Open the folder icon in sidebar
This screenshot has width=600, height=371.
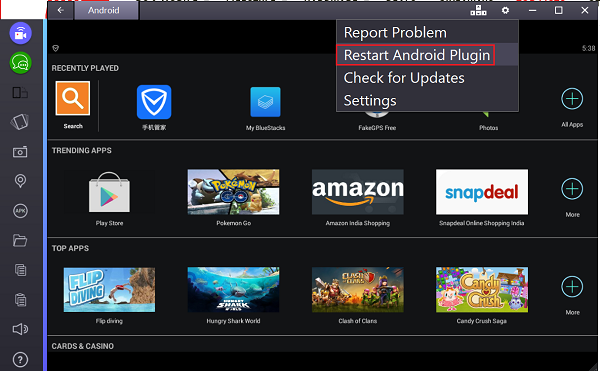tap(20, 241)
